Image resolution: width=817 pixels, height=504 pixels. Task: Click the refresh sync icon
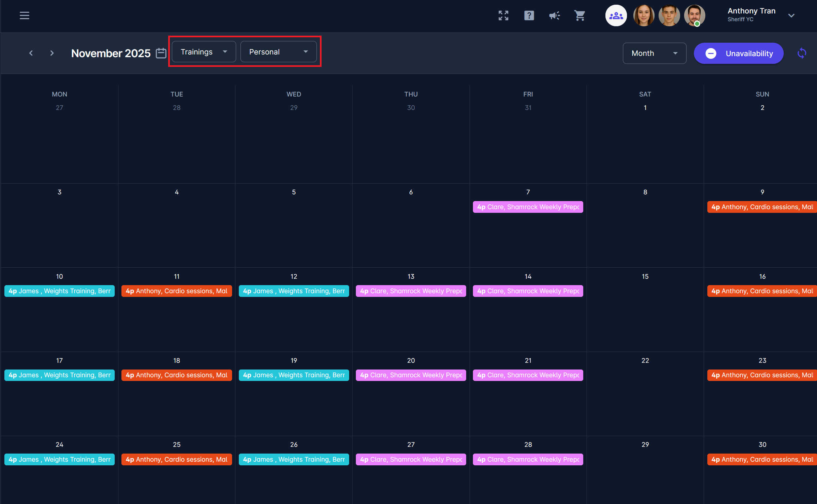[802, 53]
